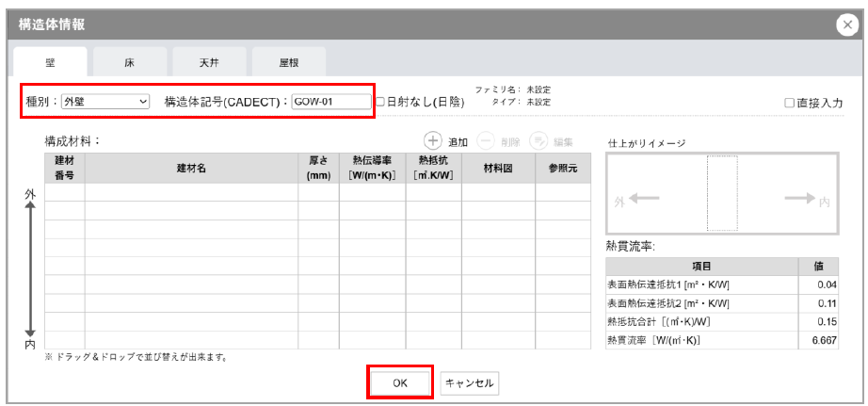The height and width of the screenshot is (406, 868).
Task: Click the 参照元 column header
Action: pyautogui.click(x=563, y=168)
